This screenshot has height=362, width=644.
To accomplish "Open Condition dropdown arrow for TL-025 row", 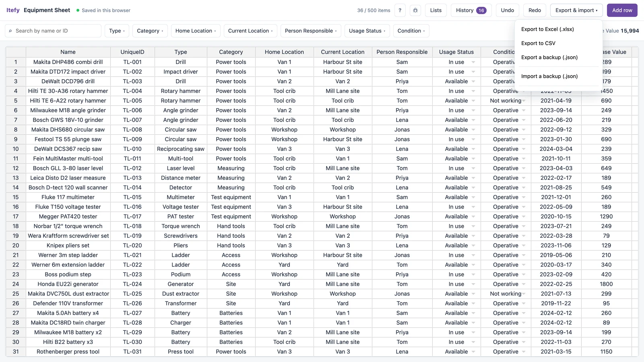I will [x=524, y=294].
